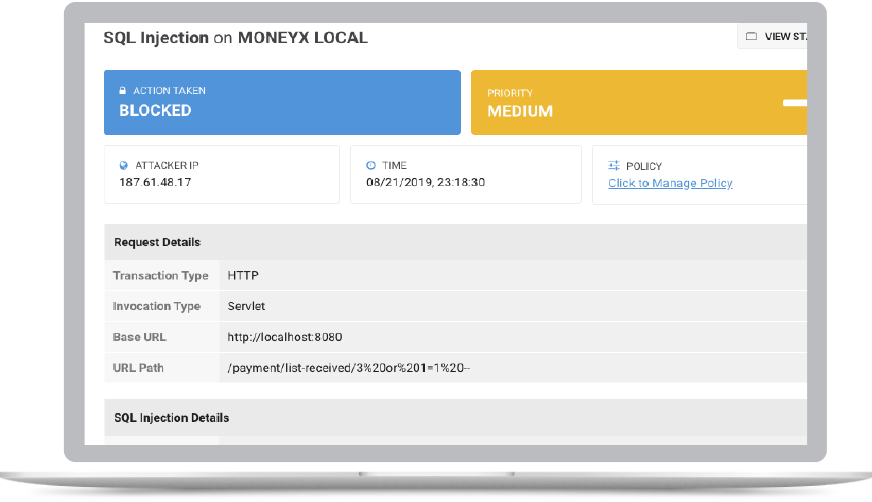Click the ACTION TAKEN label

click(169, 91)
